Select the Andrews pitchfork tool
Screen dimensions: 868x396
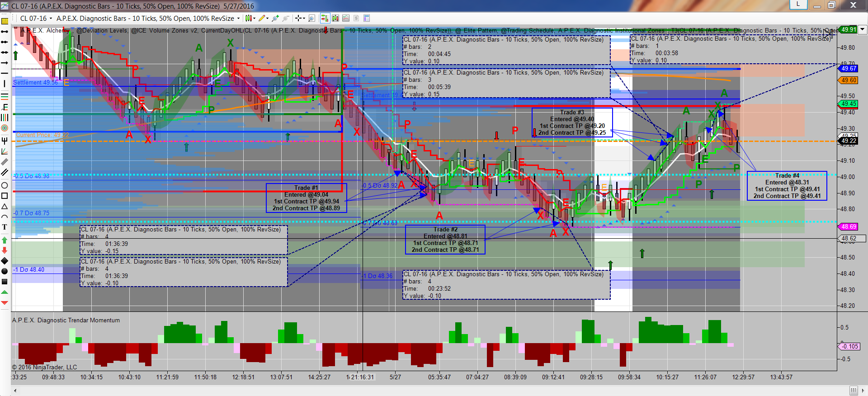[x=5, y=141]
